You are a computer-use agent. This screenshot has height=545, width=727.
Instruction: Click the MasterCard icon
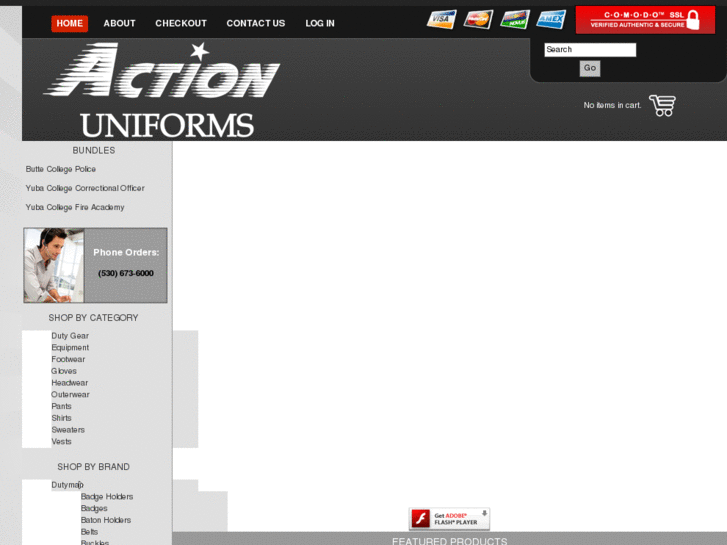(478, 19)
